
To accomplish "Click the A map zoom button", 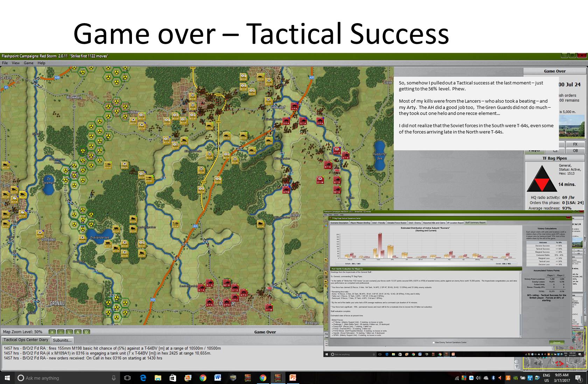I will pyautogui.click(x=78, y=332).
